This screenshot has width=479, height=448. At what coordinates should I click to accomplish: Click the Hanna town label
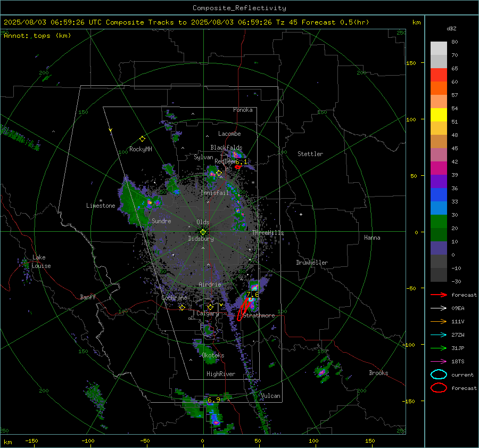(x=372, y=237)
